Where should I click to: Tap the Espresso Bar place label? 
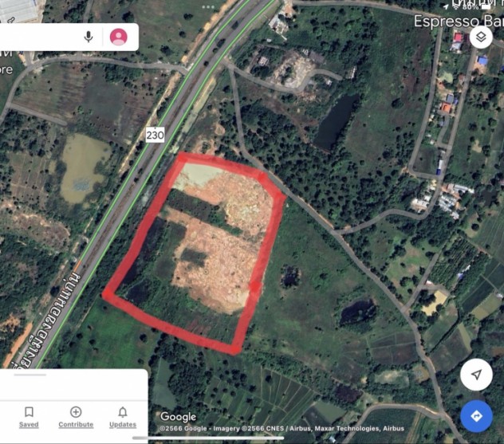459,22
